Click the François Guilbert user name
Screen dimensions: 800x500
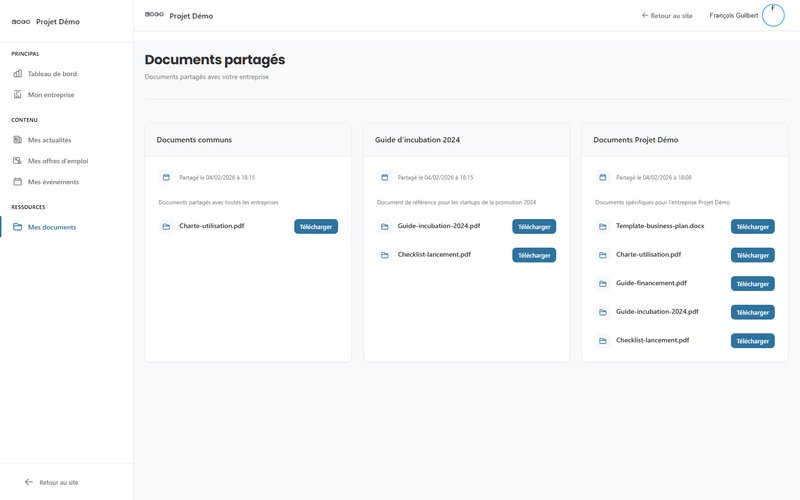[x=733, y=16]
